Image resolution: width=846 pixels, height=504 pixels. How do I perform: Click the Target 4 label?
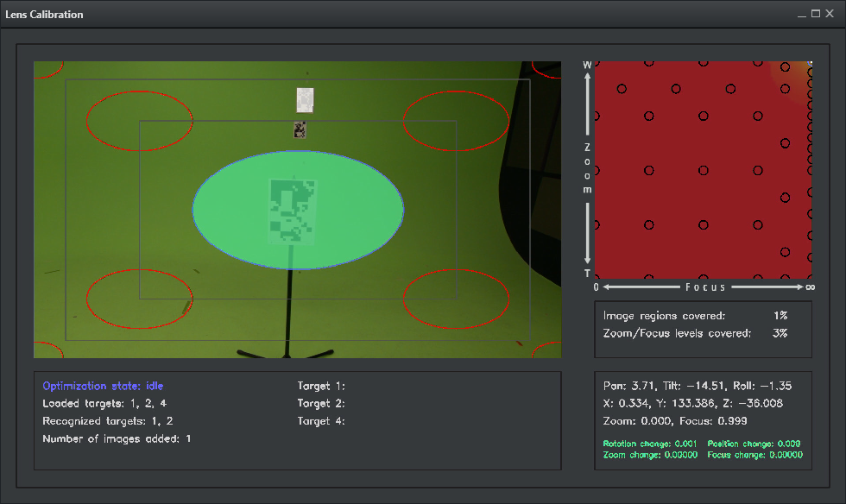coord(321,421)
